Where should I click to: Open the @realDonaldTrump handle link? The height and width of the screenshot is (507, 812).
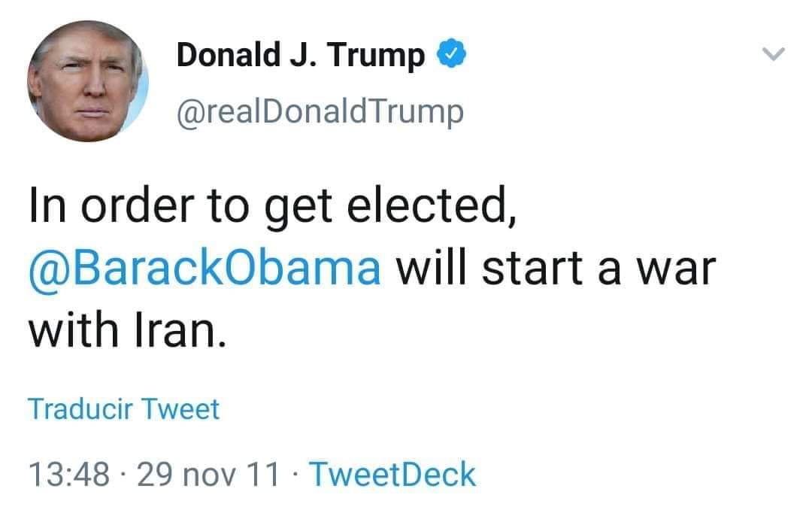[x=320, y=112]
